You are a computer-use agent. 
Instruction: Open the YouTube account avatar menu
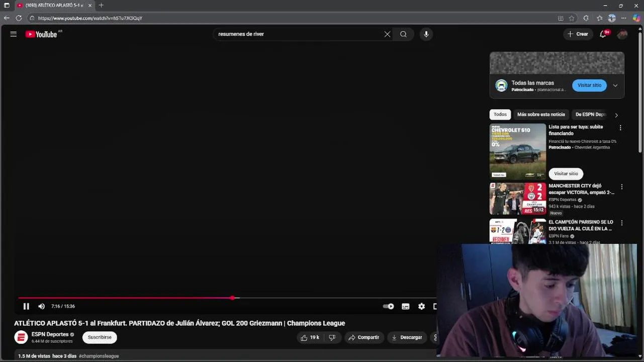pos(622,34)
